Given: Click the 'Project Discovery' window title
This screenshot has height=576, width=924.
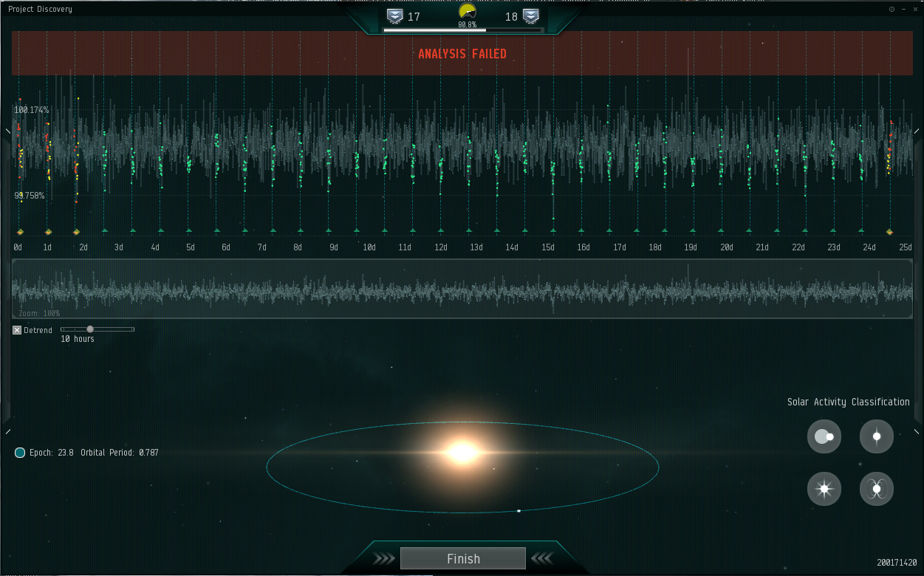Looking at the screenshot, I should [x=41, y=9].
